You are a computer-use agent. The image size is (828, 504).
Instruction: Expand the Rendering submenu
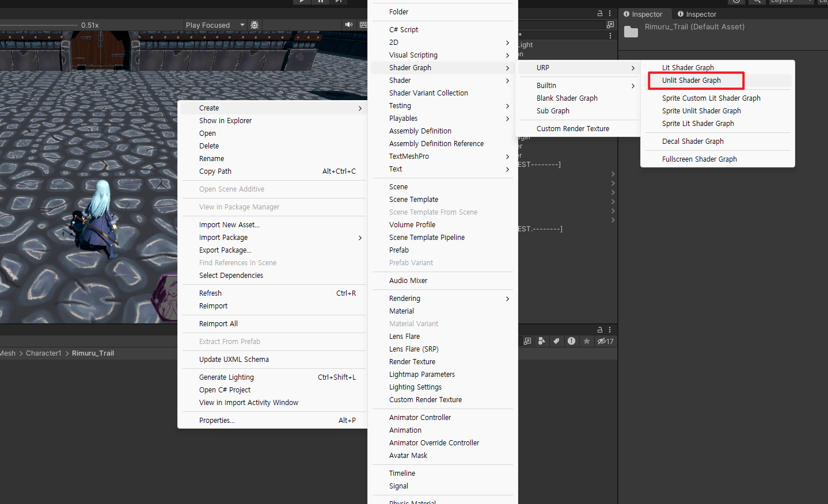tap(442, 298)
